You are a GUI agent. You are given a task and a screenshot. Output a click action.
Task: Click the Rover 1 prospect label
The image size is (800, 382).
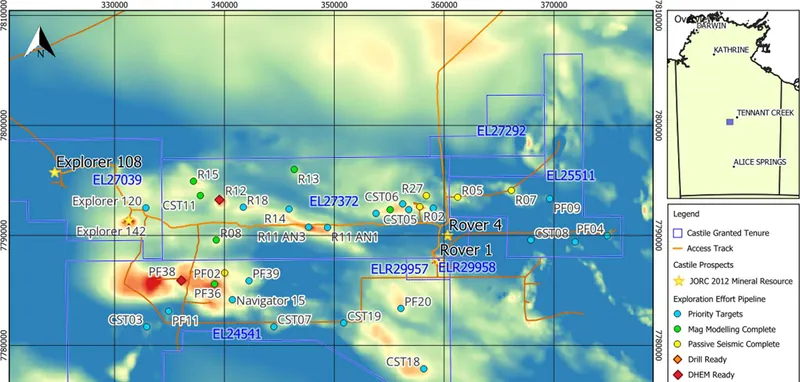[466, 250]
